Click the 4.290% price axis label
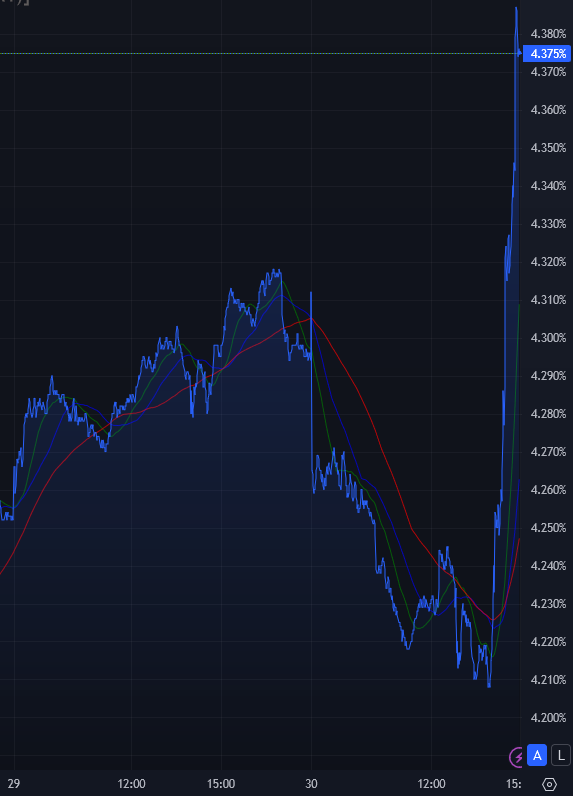Image resolution: width=573 pixels, height=796 pixels. click(x=548, y=376)
